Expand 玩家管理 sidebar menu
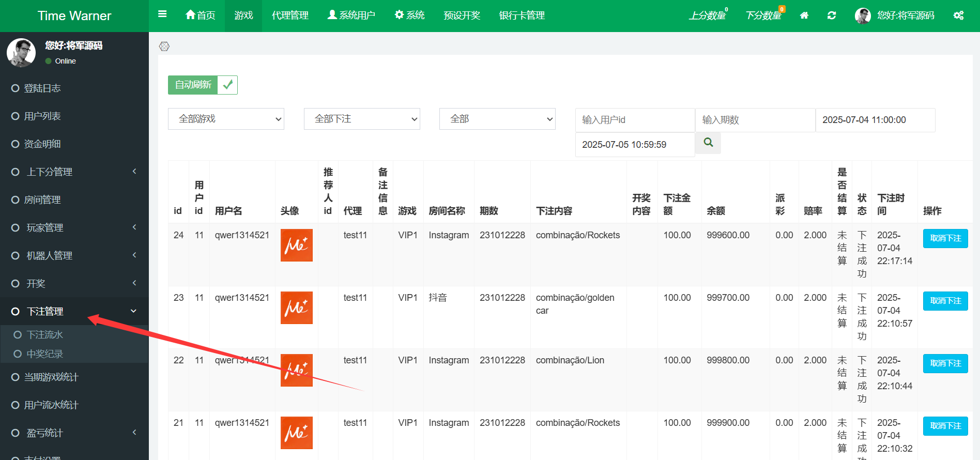 coord(74,227)
